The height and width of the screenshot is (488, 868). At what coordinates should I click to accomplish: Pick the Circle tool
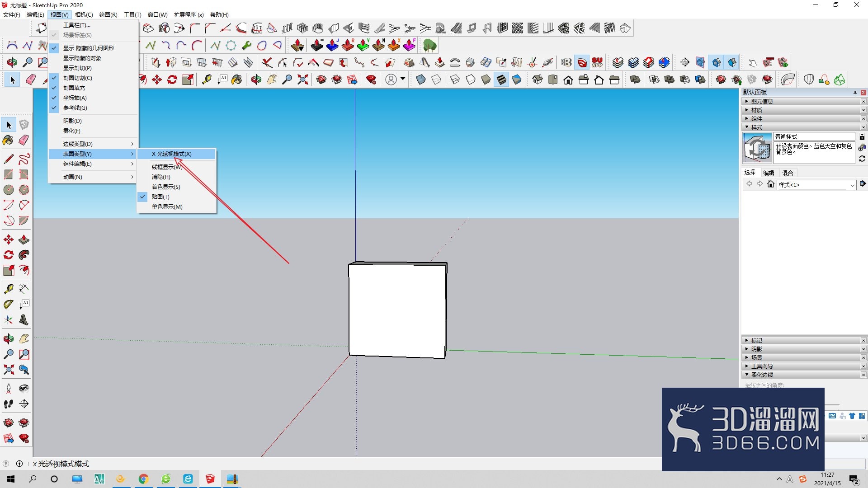pos(9,190)
